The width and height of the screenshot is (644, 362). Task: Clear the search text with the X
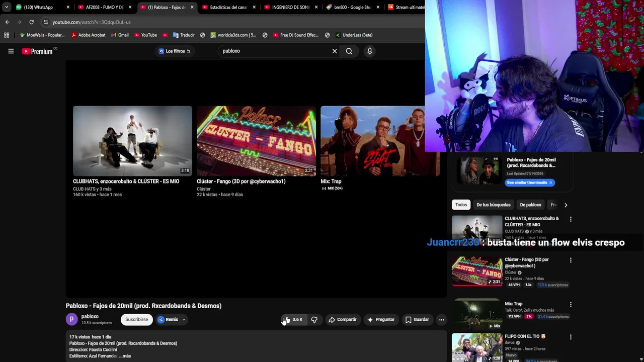335,51
